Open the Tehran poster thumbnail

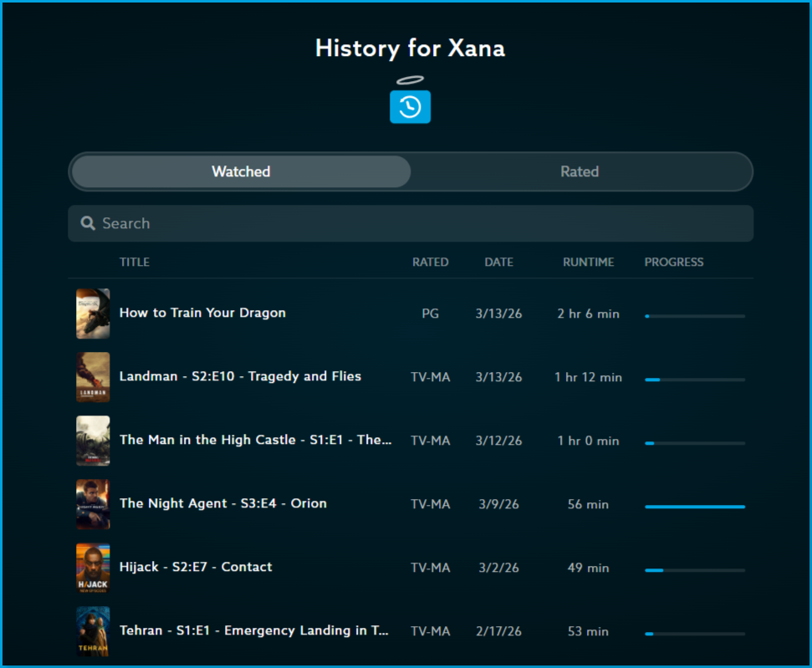pyautogui.click(x=93, y=631)
